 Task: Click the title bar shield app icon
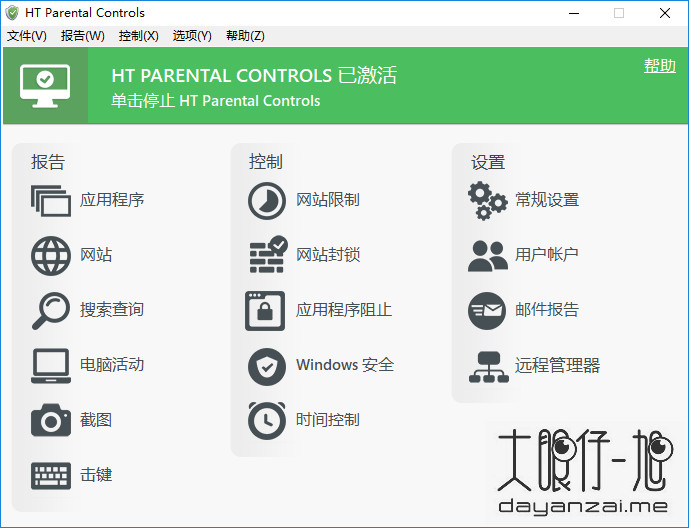point(12,13)
